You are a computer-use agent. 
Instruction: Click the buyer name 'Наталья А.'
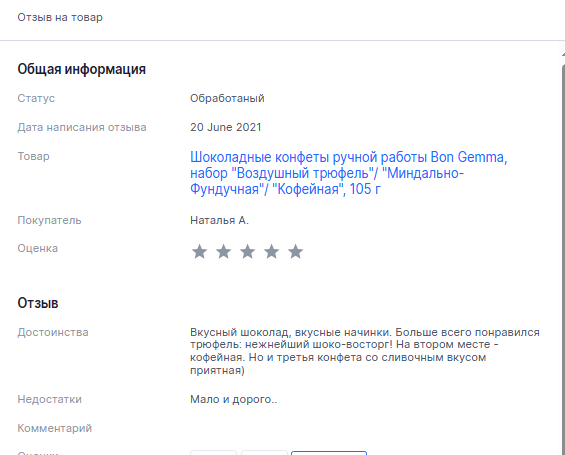point(219,220)
